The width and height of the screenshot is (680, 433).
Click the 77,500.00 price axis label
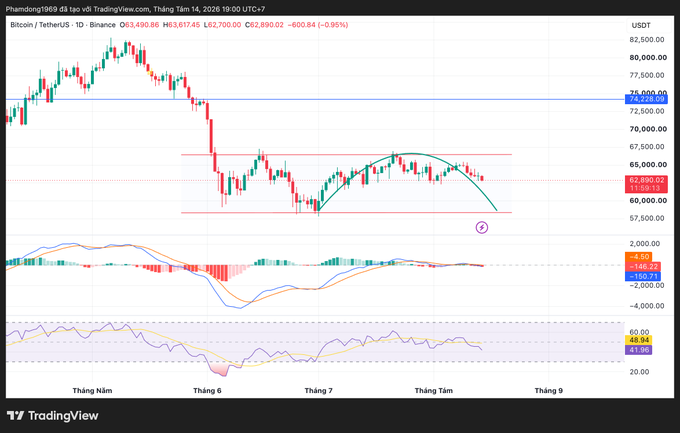coord(647,75)
